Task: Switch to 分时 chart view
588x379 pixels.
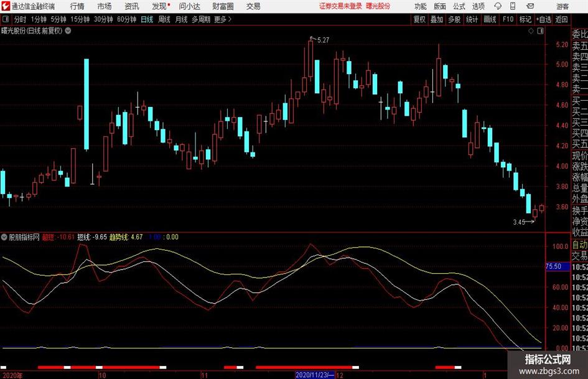Action: click(21, 19)
